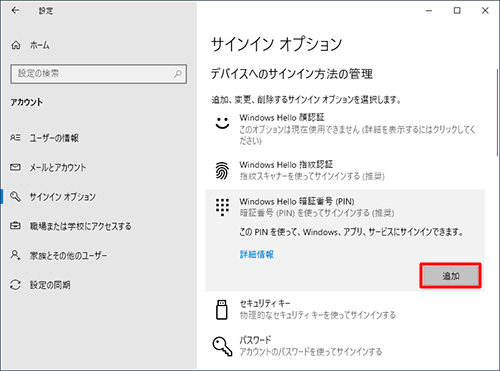The height and width of the screenshot is (371, 500).
Task: Expand Windows Hello 指紋認証 option
Action: point(345,170)
